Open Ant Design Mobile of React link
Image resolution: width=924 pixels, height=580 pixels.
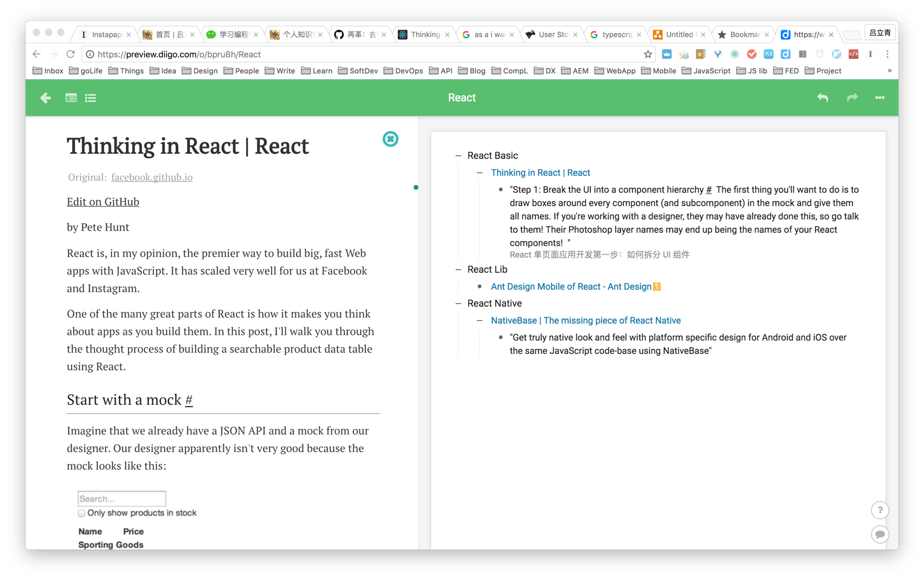(571, 287)
